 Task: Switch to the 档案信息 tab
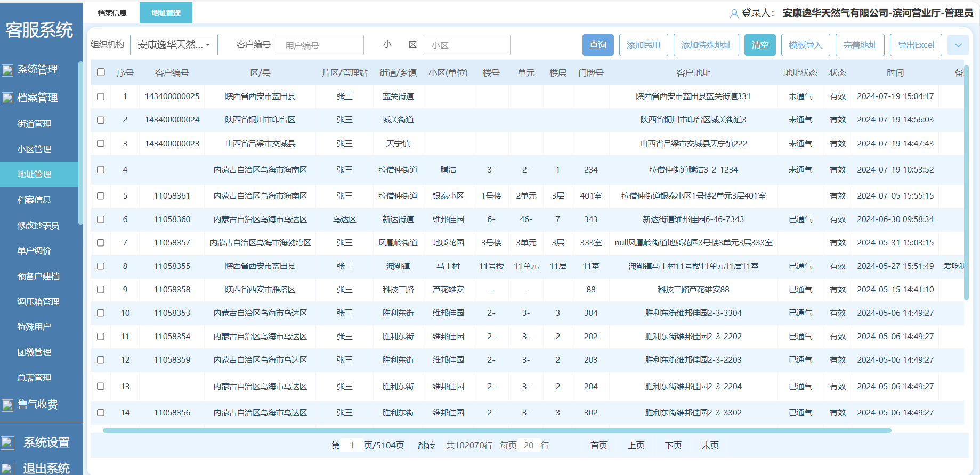[x=112, y=13]
